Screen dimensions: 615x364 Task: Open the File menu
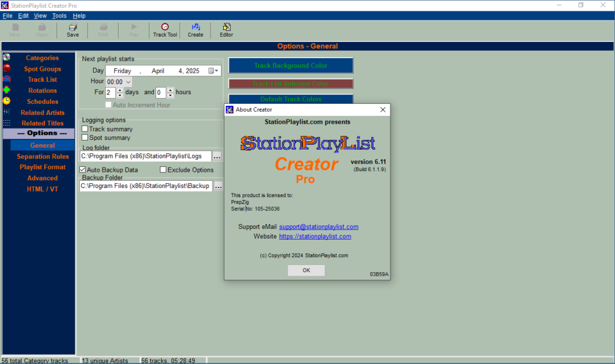point(7,16)
